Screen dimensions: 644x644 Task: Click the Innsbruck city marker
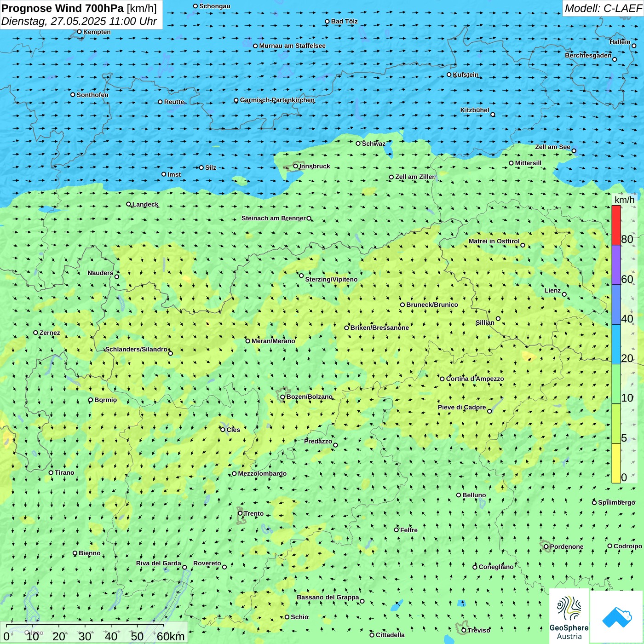[296, 166]
